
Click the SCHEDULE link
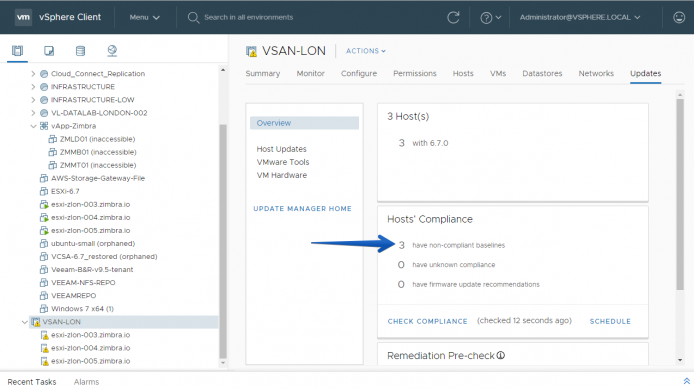610,321
